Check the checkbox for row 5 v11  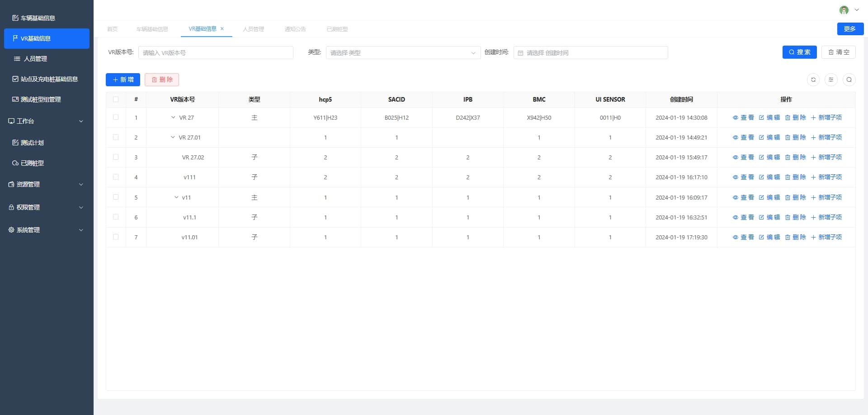tap(116, 197)
